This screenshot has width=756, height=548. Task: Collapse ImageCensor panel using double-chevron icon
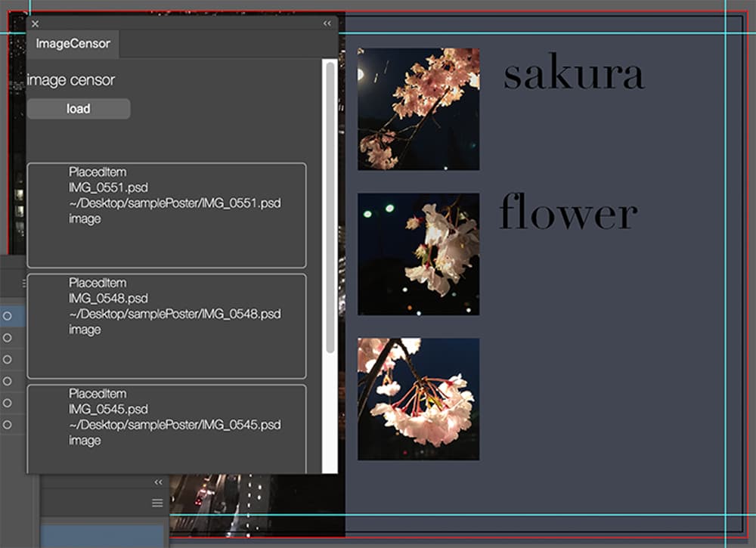click(327, 24)
